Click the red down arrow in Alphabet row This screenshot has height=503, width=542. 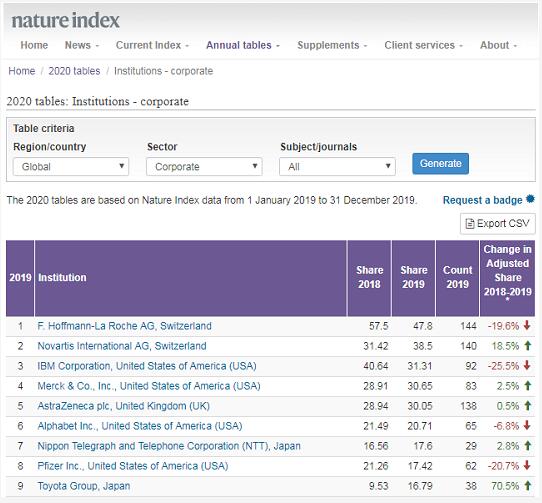[527, 425]
